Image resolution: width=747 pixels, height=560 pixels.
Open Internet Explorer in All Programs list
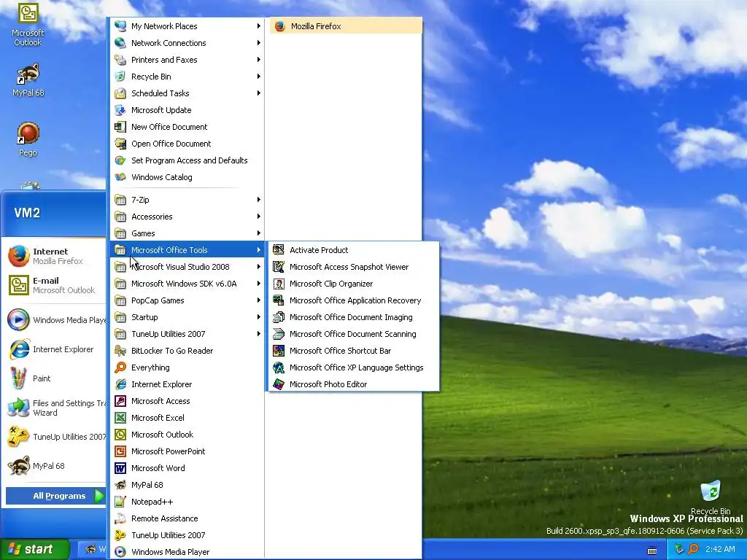tap(187, 384)
